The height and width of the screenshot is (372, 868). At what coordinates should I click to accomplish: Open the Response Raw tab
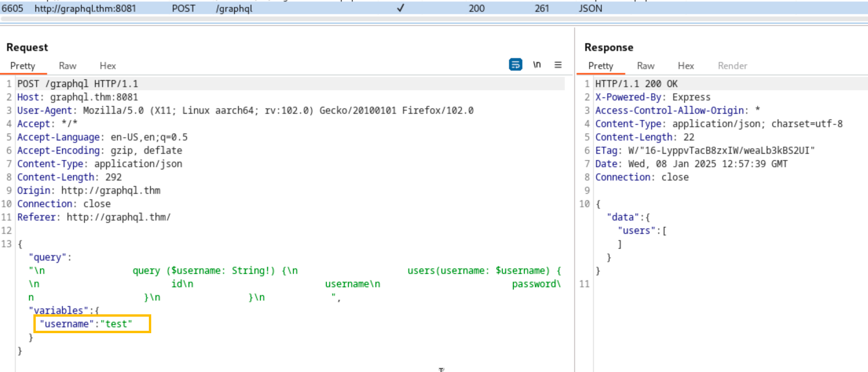pyautogui.click(x=645, y=66)
